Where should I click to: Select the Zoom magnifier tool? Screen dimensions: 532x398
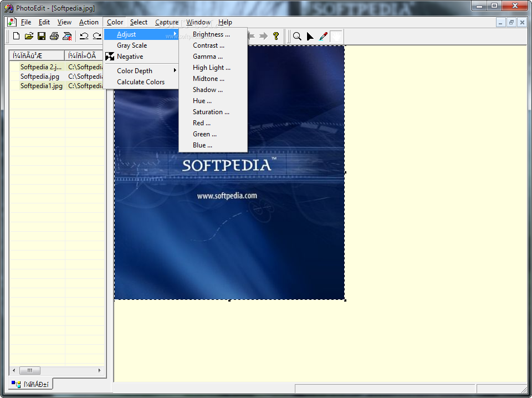point(297,36)
